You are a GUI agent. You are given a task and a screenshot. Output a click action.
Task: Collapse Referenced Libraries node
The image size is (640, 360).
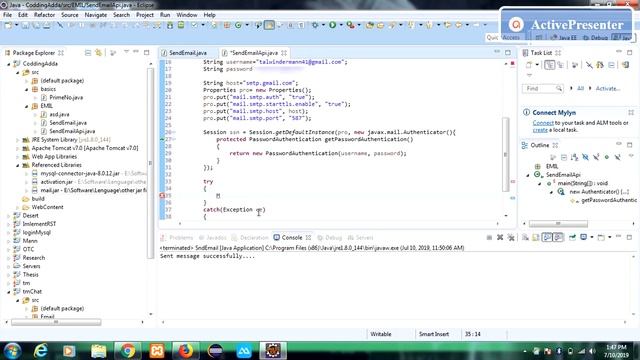coord(18,165)
